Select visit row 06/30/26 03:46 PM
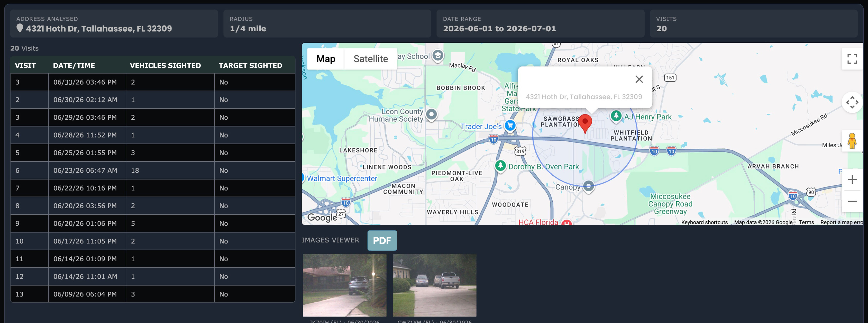Image resolution: width=868 pixels, height=323 pixels. click(x=153, y=82)
